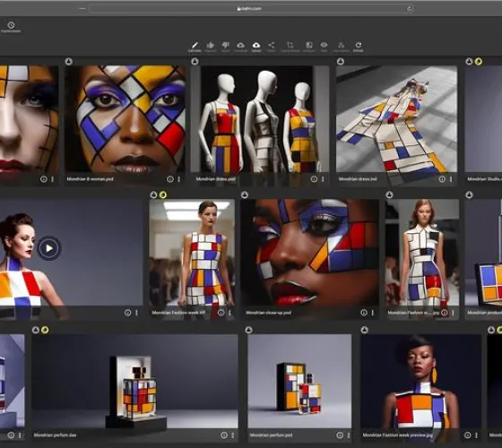Select the three mannequins Mondrian dress thumbnail
The image size is (502, 448).
point(260,119)
